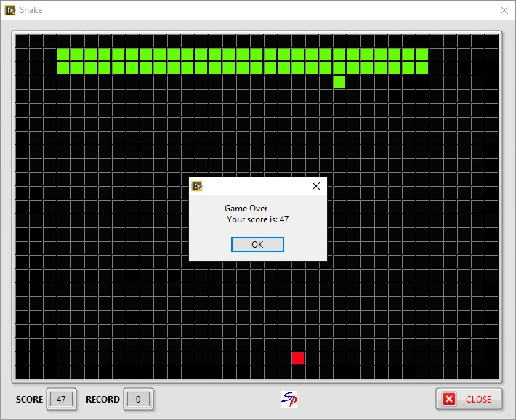516x420 pixels.
Task: Click the rightmost green cell of bottom snake row
Action: [422, 68]
